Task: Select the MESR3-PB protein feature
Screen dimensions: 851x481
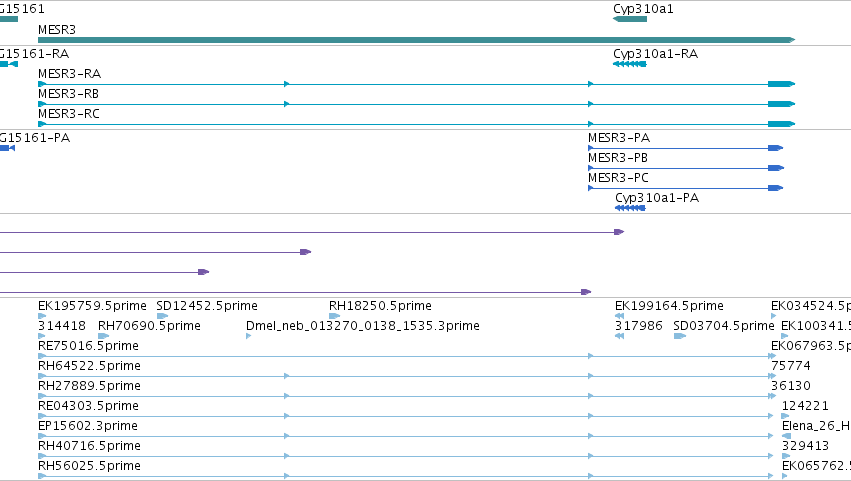Action: coord(685,168)
